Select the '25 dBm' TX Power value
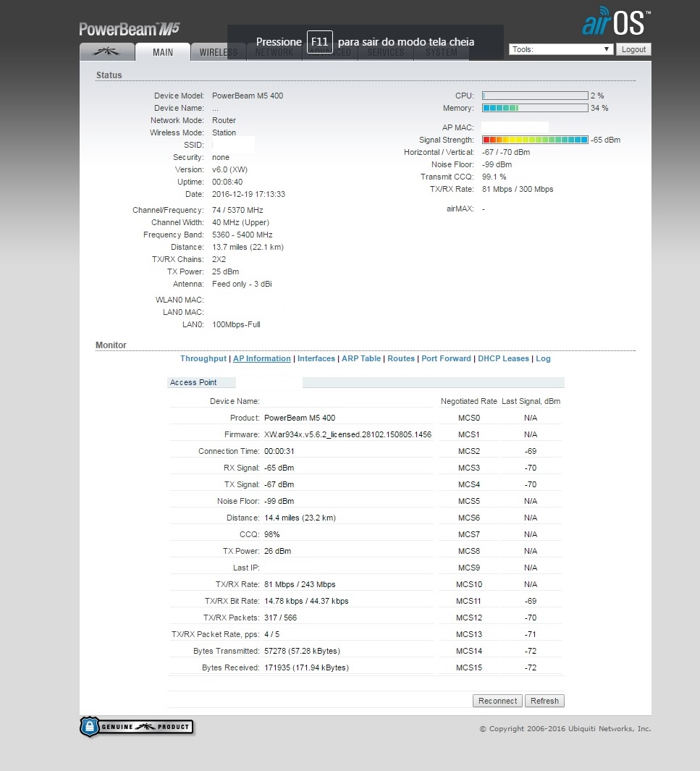The width and height of the screenshot is (700, 771). pos(226,271)
